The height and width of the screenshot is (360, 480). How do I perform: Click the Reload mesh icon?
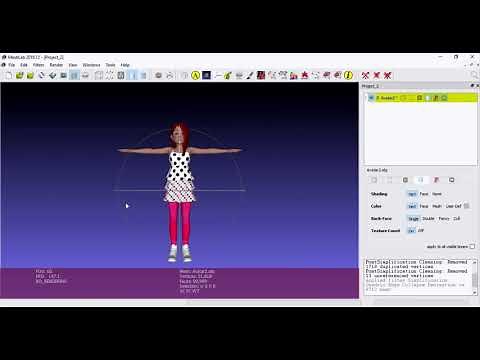click(41, 75)
